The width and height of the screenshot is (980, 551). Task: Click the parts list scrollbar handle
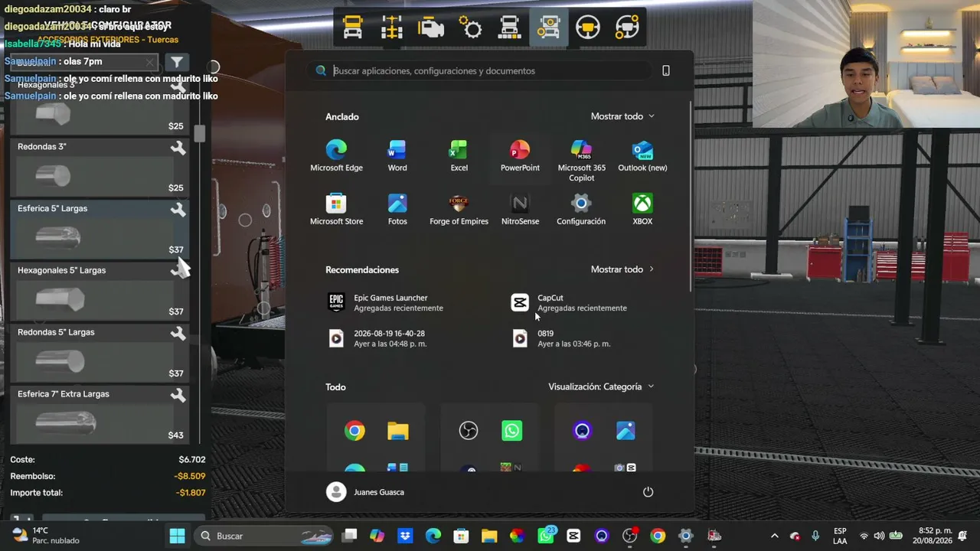tap(199, 133)
